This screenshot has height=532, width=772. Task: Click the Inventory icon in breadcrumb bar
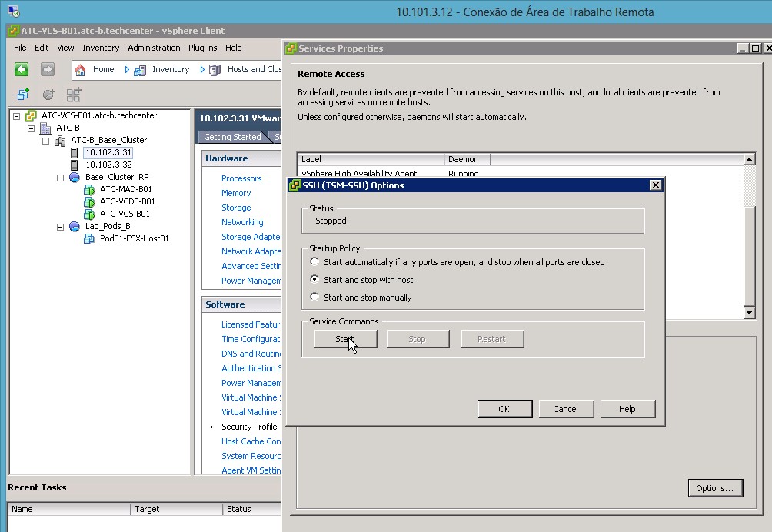pos(140,69)
